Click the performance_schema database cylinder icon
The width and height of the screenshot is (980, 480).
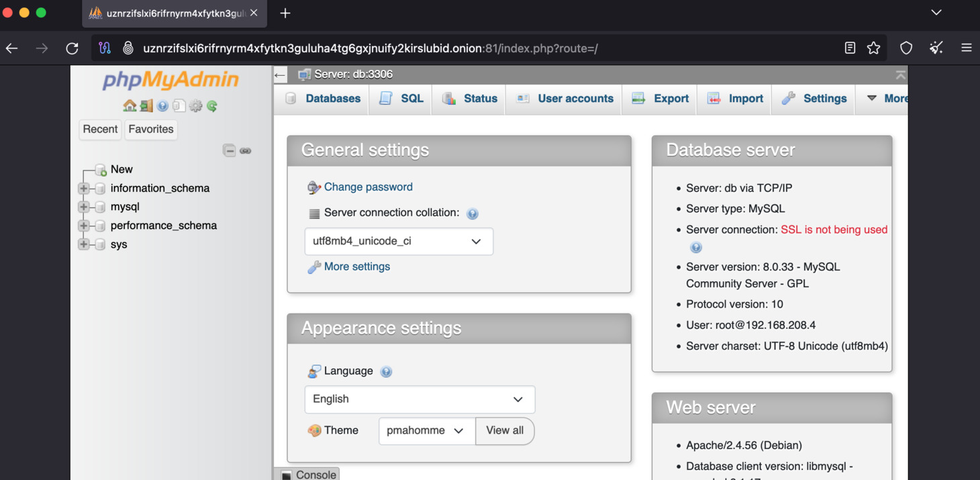click(100, 226)
